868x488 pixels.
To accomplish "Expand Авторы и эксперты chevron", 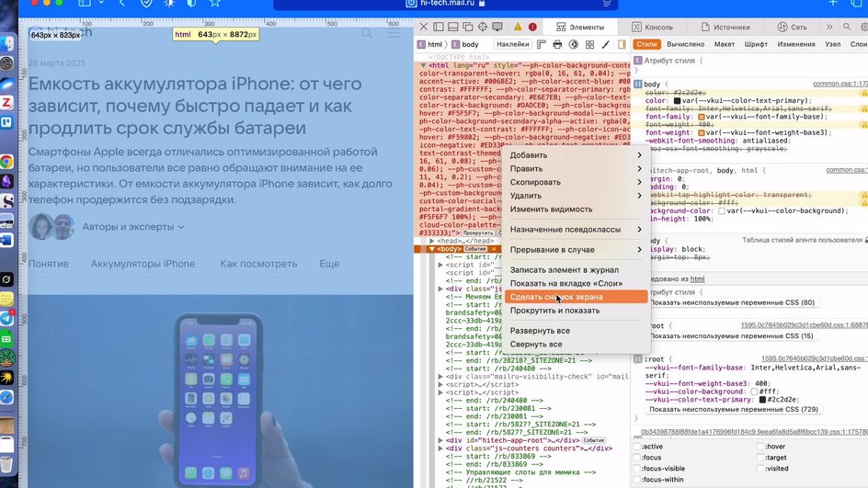I will [x=181, y=227].
